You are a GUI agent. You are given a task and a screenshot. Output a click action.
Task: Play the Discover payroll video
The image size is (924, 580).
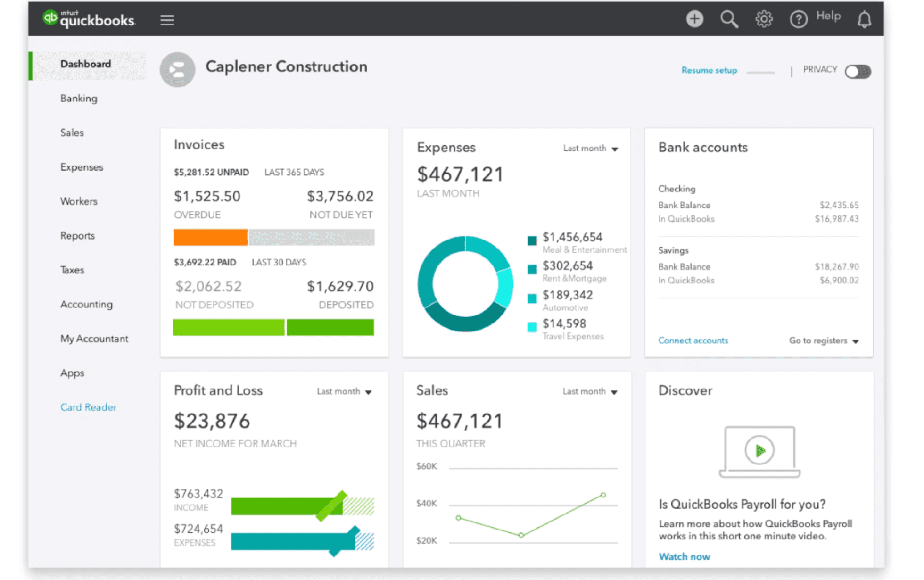(x=759, y=450)
